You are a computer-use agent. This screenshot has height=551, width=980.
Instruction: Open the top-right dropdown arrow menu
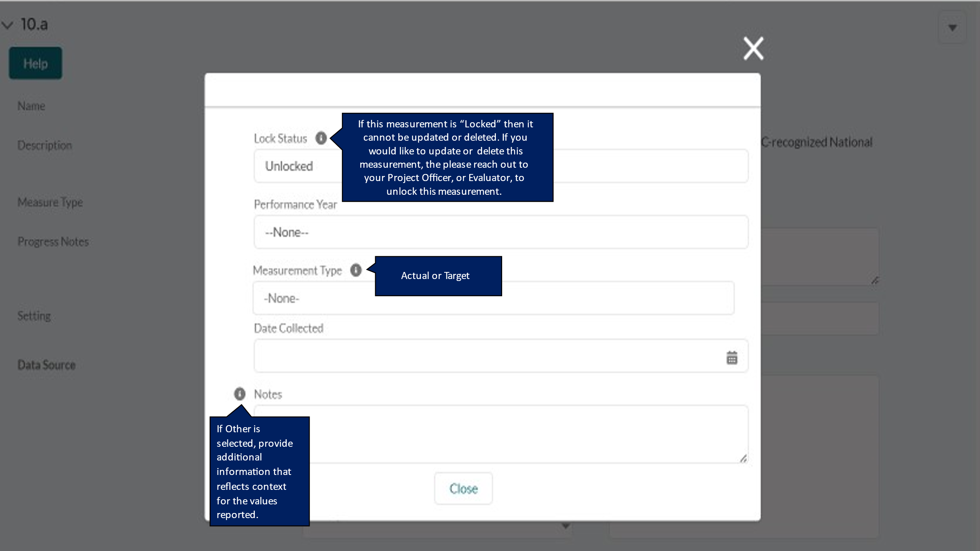952,27
